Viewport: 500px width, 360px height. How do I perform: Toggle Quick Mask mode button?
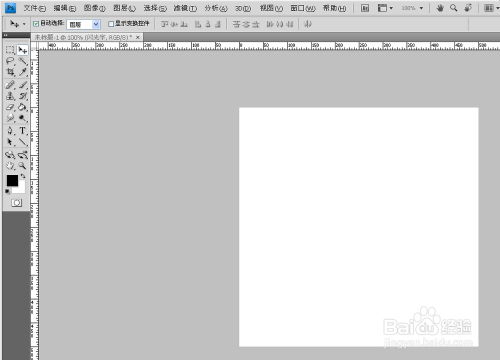[x=16, y=203]
